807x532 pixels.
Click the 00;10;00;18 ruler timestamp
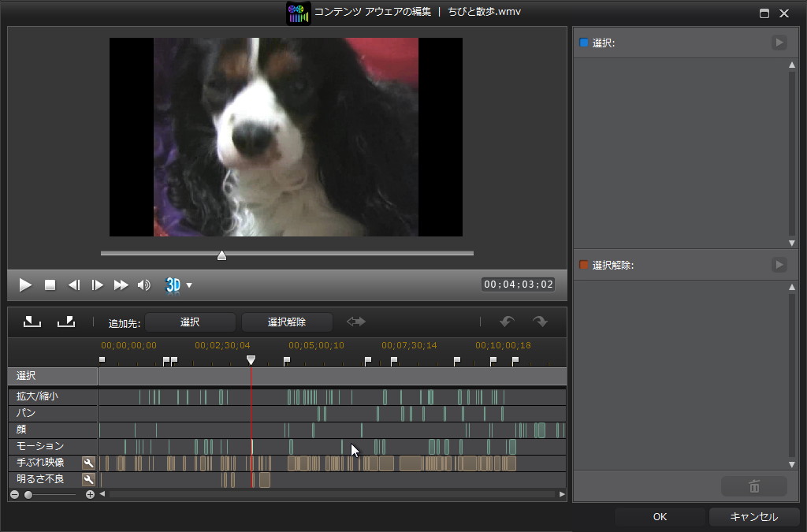click(503, 345)
